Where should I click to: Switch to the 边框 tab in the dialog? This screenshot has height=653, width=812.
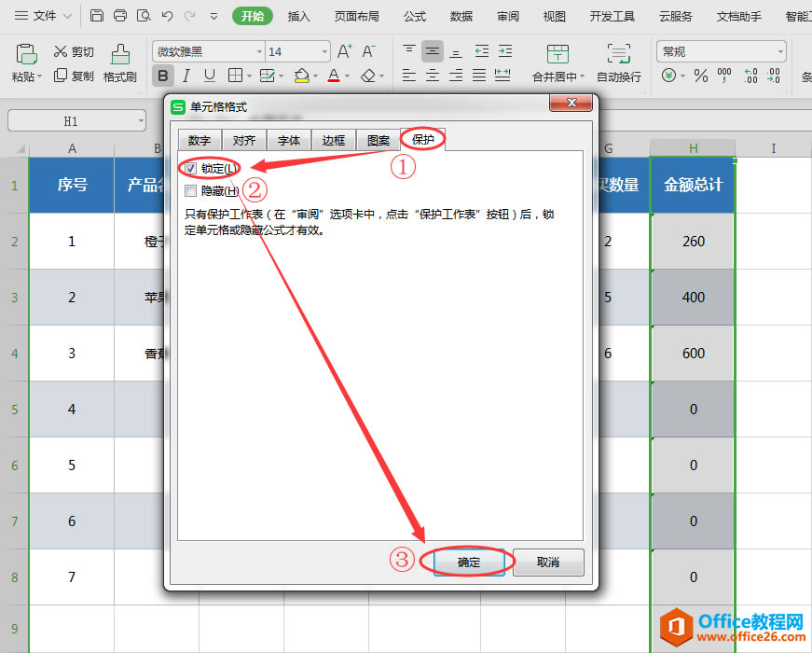tap(333, 139)
